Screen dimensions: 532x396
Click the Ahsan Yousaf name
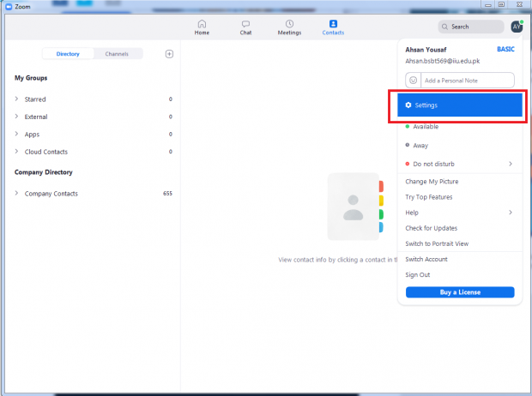click(426, 50)
